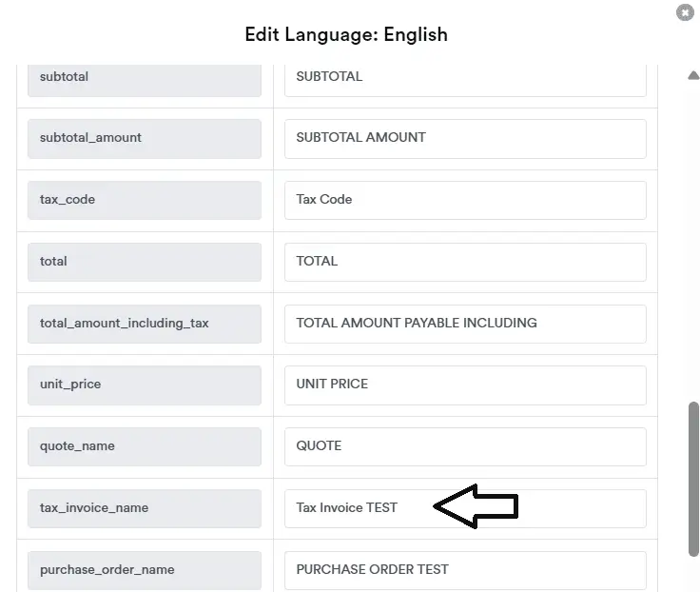Edit the PURCHASE ORDER TEST field

click(x=464, y=569)
